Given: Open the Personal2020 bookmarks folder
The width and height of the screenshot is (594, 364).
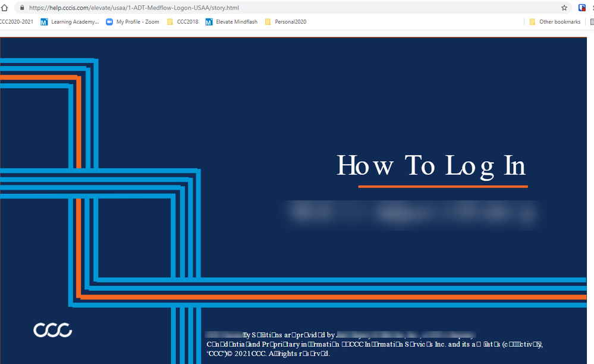Looking at the screenshot, I should [285, 22].
